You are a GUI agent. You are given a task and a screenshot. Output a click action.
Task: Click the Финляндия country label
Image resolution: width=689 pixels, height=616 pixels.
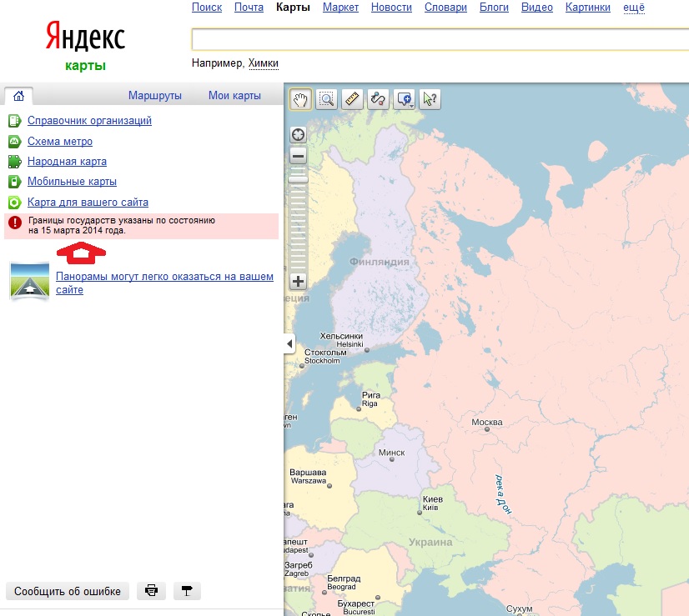click(x=380, y=262)
